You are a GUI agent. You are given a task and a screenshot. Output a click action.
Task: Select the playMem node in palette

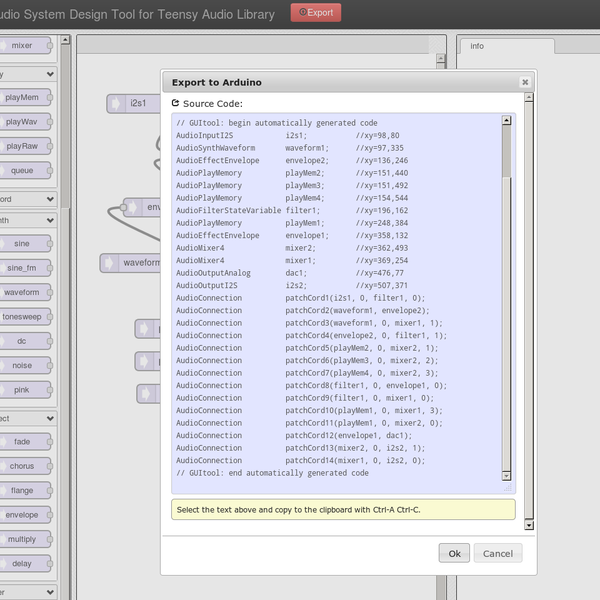click(x=22, y=97)
